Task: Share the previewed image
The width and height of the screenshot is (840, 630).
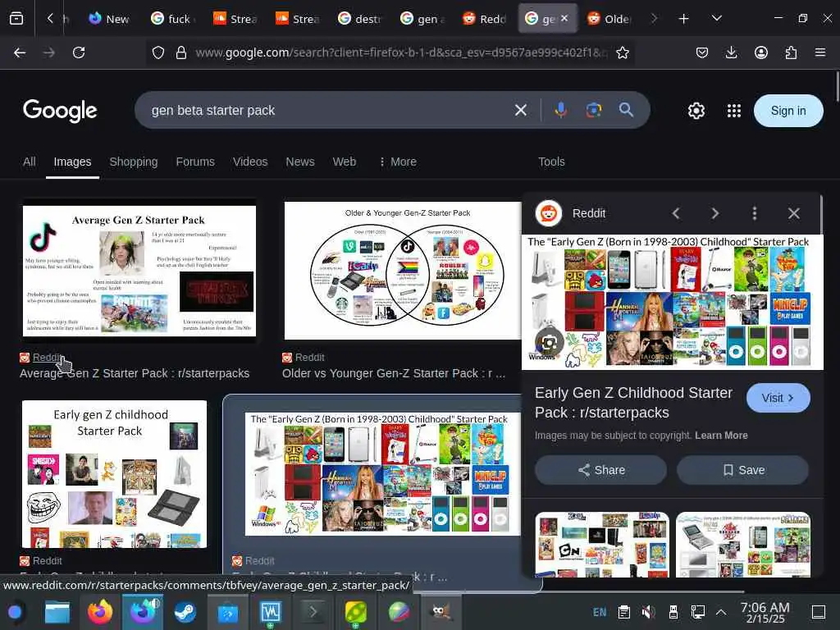Action: pos(601,470)
